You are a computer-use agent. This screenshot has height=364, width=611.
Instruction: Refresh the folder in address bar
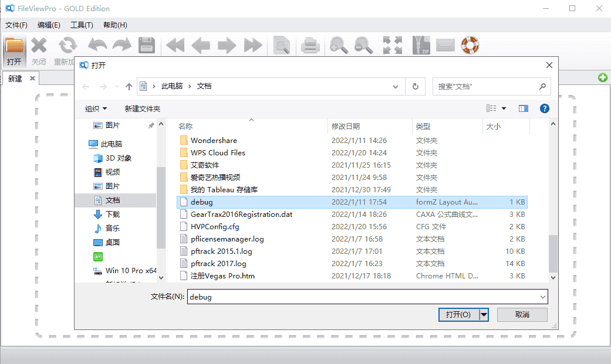click(x=416, y=86)
